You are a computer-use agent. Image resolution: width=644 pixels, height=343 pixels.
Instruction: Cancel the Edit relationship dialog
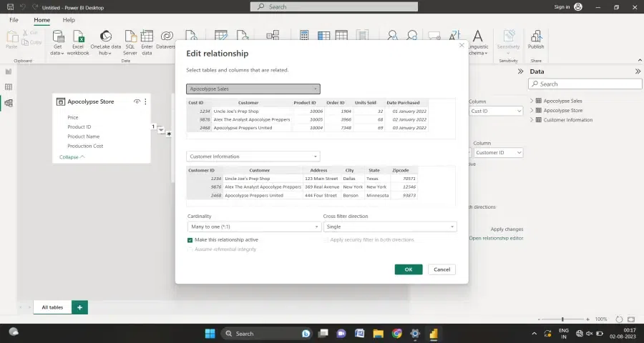pos(441,269)
